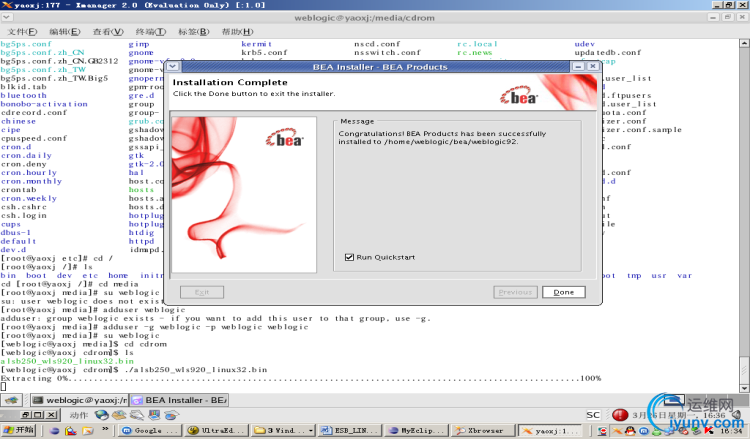Screen dimensions: 750x439
Task: Click the home directory in ls output
Action: click(118, 275)
